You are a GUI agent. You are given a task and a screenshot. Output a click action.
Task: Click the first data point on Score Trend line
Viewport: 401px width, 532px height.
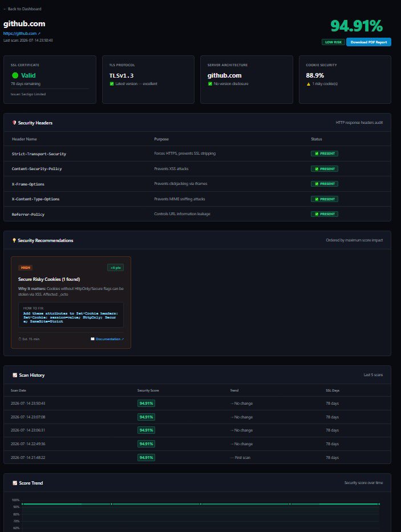click(x=22, y=504)
